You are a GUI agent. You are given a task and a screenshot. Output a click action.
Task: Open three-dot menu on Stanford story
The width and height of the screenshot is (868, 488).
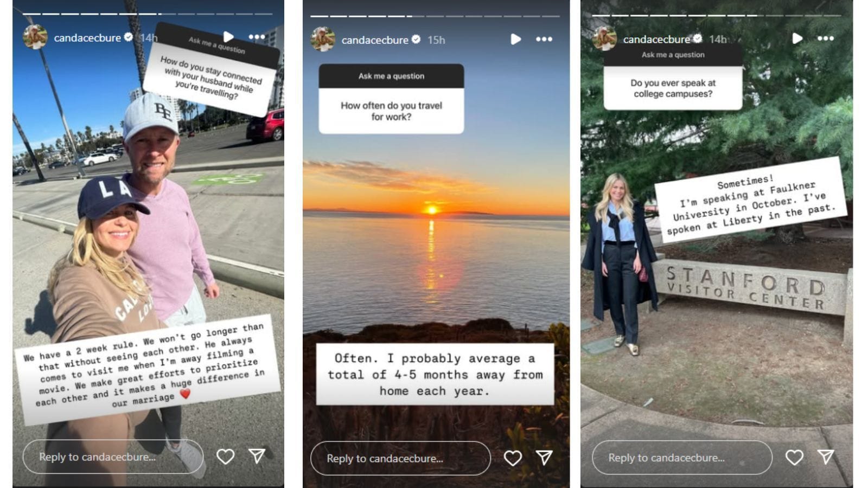(x=826, y=38)
